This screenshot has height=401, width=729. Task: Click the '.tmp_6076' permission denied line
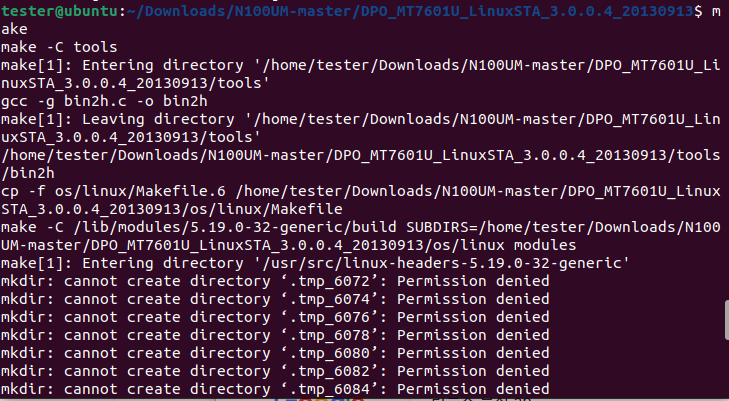tap(275, 317)
